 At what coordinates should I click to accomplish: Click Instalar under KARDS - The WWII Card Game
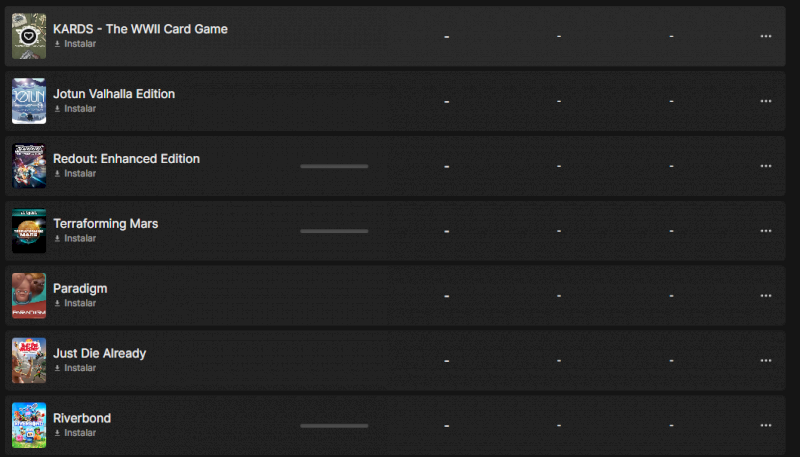[79, 44]
